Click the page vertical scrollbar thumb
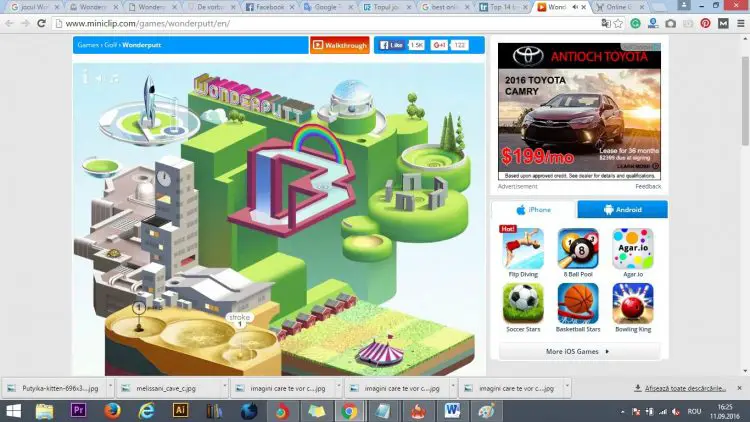750x422 pixels. tap(745, 100)
